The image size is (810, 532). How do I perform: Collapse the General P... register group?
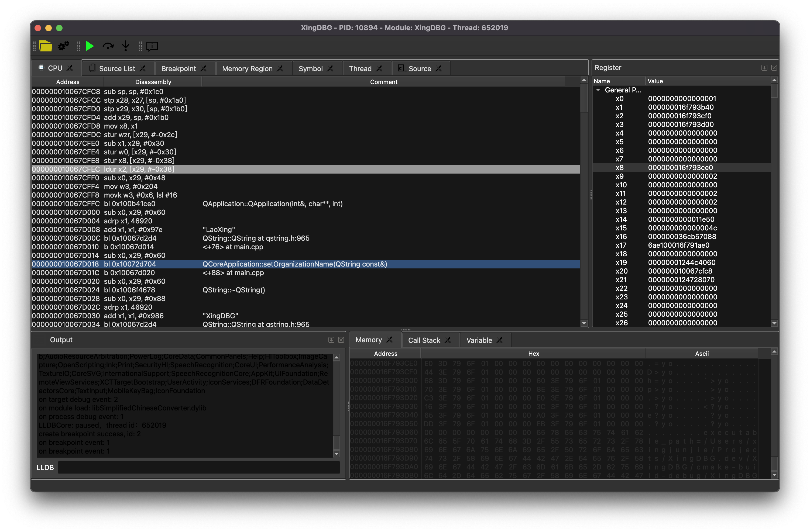[x=598, y=90]
